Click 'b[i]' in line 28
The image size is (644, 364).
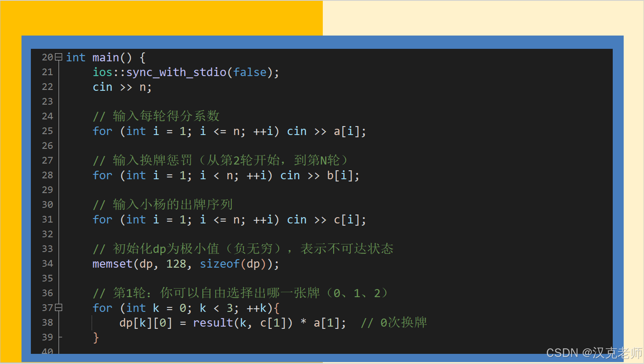340,175
